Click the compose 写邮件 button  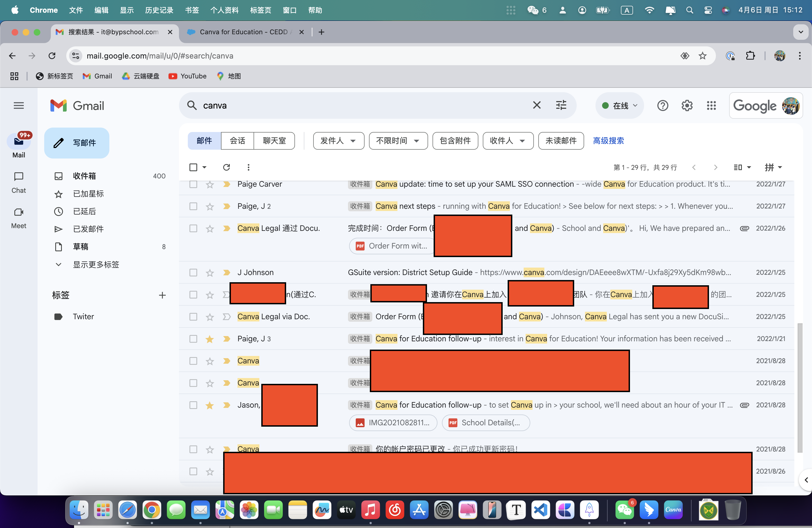click(x=77, y=143)
